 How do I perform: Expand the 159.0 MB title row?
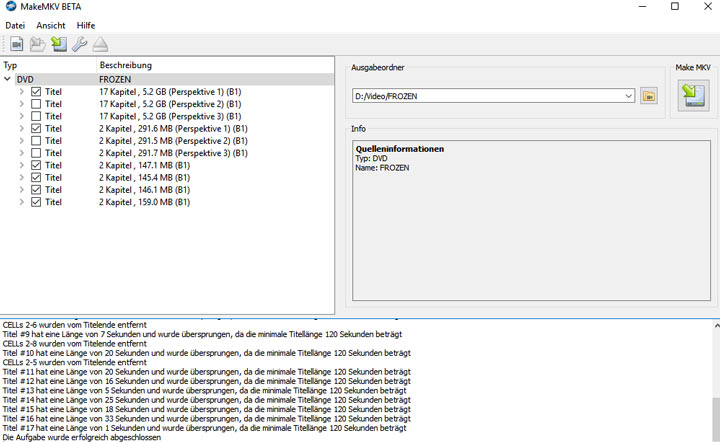click(21, 202)
